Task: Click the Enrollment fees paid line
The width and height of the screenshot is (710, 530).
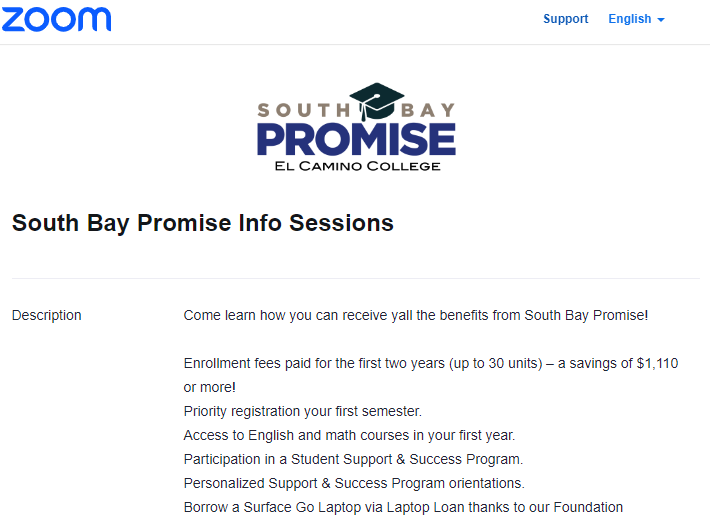Action: (x=431, y=363)
